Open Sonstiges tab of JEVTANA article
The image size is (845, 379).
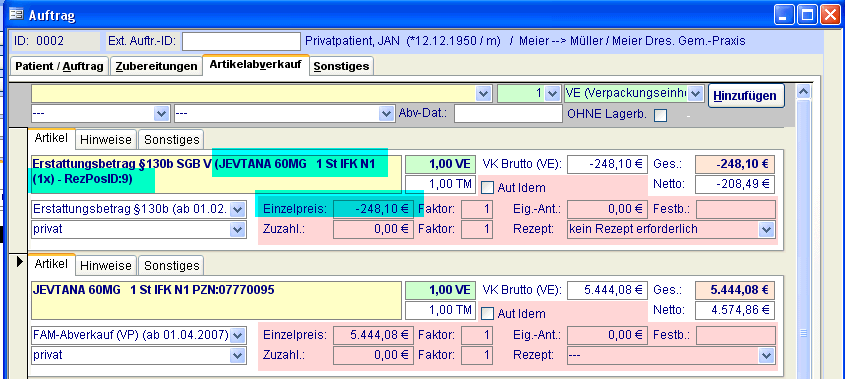[171, 266]
